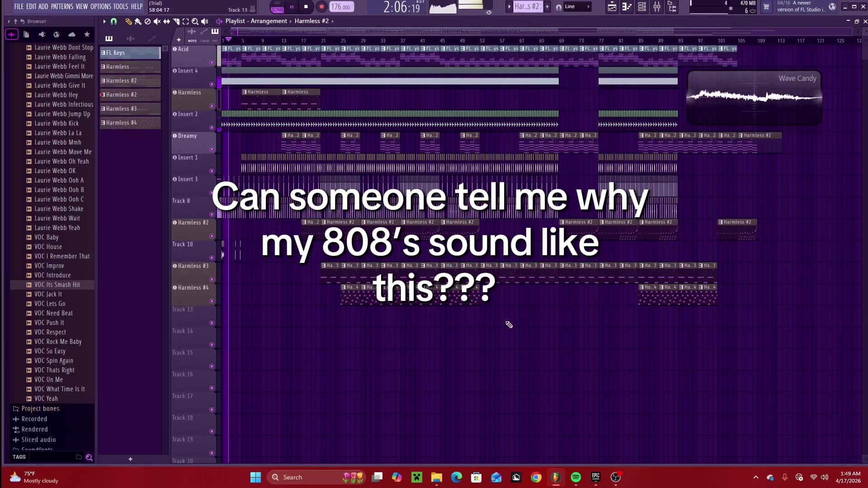Pause playback with the pause button

[x=292, y=7]
